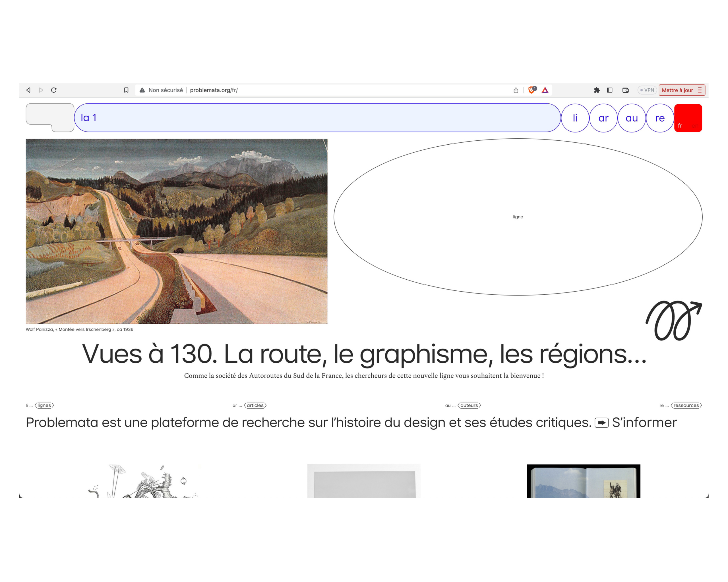Open the 're' circle menu item

pos(660,118)
